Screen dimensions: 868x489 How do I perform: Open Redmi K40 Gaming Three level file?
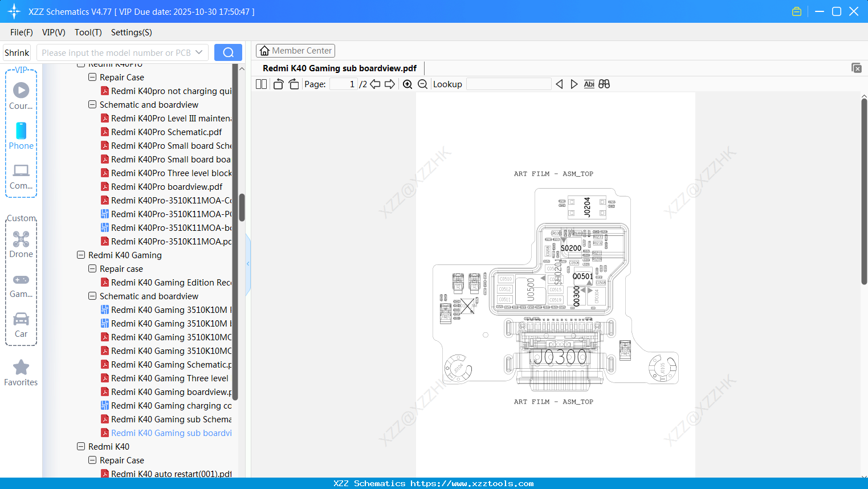point(166,378)
